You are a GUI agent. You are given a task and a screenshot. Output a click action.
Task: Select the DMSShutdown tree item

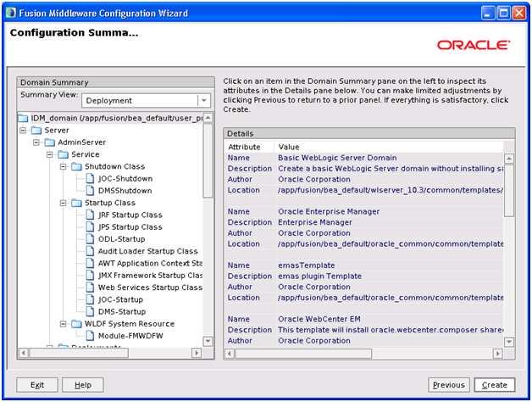pos(125,191)
